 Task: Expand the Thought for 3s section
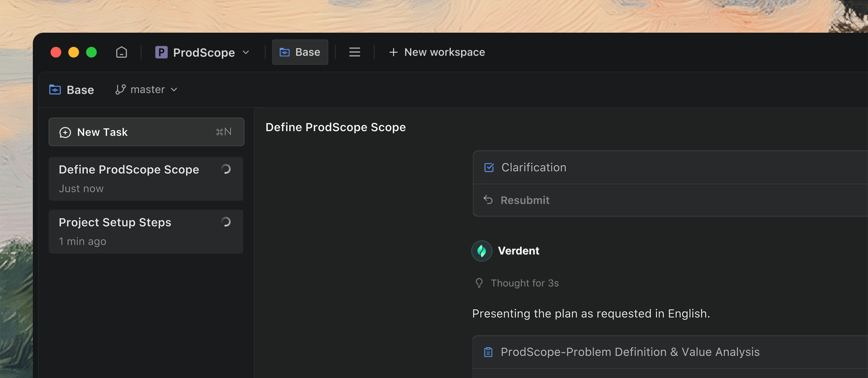(525, 283)
